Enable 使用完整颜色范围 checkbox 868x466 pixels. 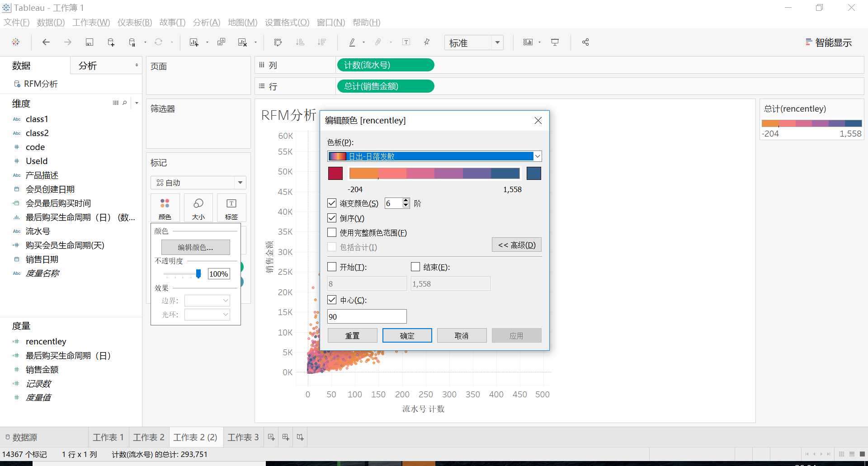point(332,232)
